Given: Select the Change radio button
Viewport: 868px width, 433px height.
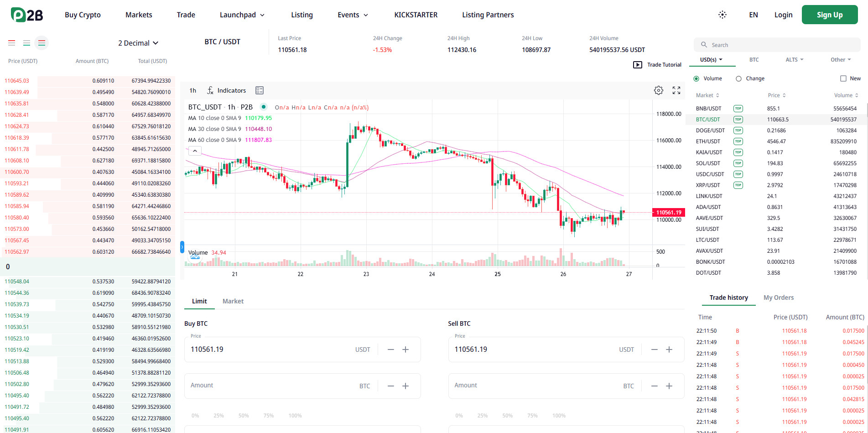Looking at the screenshot, I should 739,78.
